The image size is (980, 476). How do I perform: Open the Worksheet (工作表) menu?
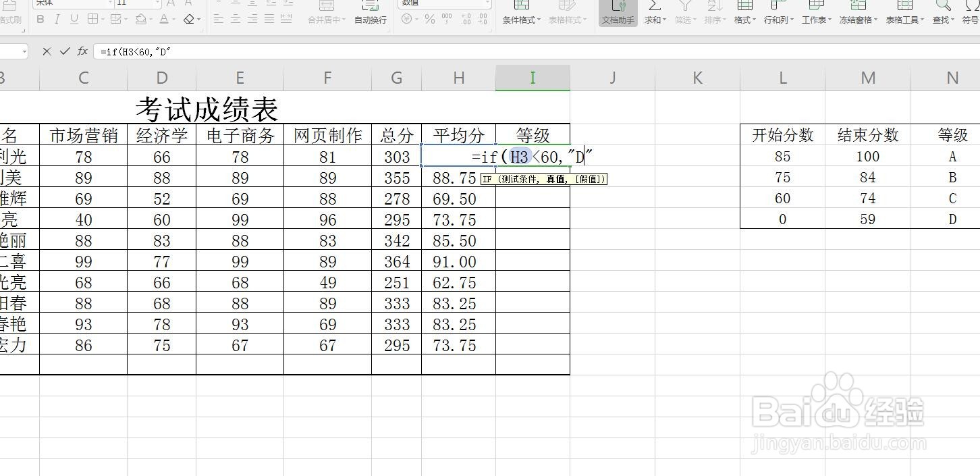(x=816, y=13)
